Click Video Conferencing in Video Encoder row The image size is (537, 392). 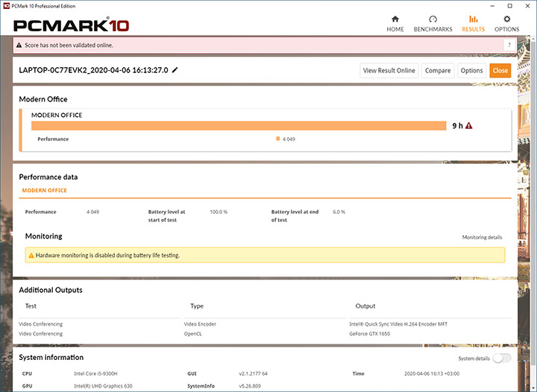41,324
